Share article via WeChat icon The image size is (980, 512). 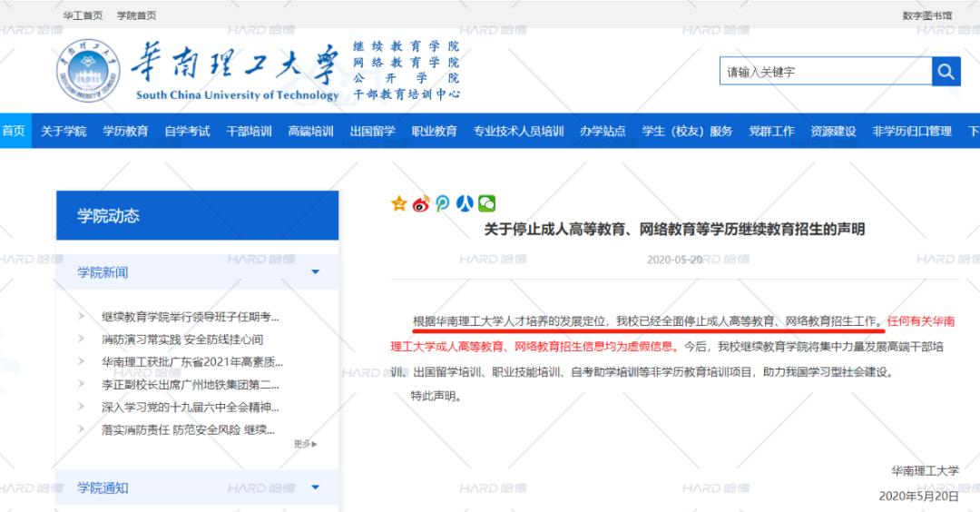click(x=487, y=203)
